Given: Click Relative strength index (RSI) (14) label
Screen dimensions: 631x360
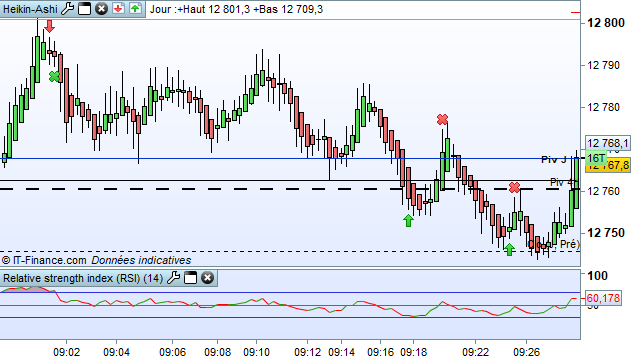Looking at the screenshot, I should [x=83, y=278].
